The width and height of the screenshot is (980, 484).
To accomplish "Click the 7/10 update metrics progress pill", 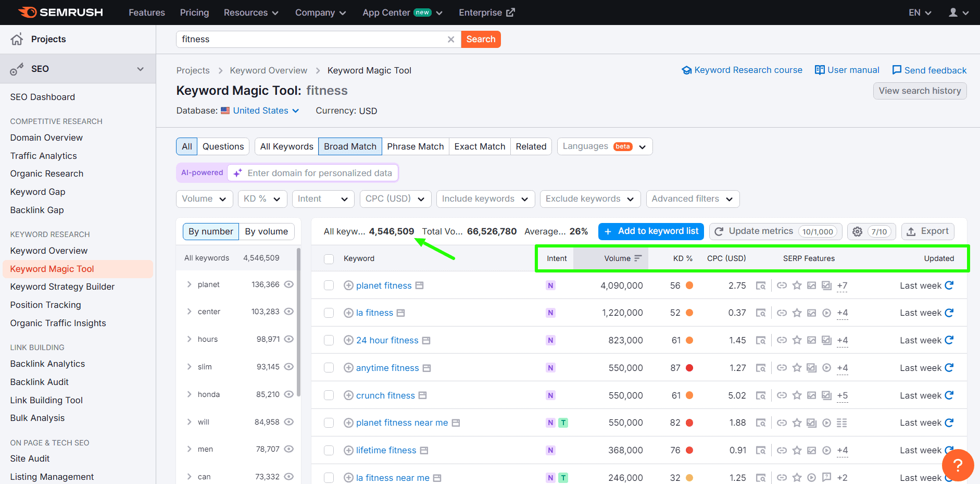I will click(878, 231).
